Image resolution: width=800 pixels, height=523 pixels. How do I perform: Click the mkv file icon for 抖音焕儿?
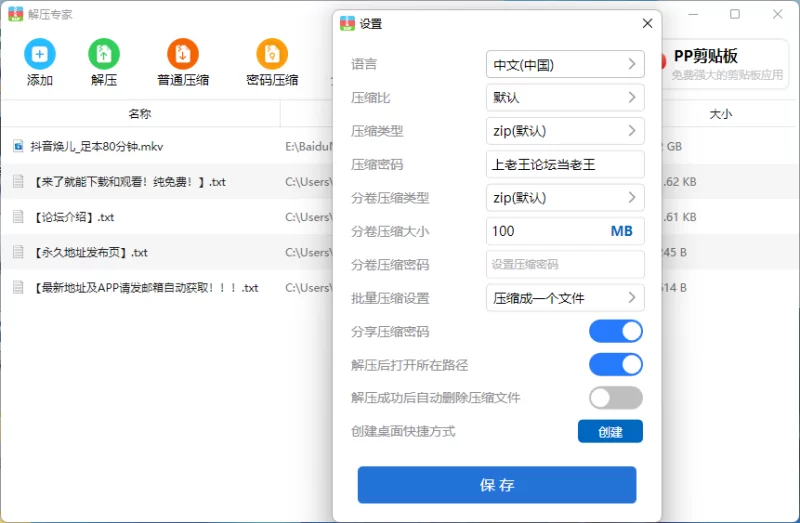pyautogui.click(x=18, y=146)
